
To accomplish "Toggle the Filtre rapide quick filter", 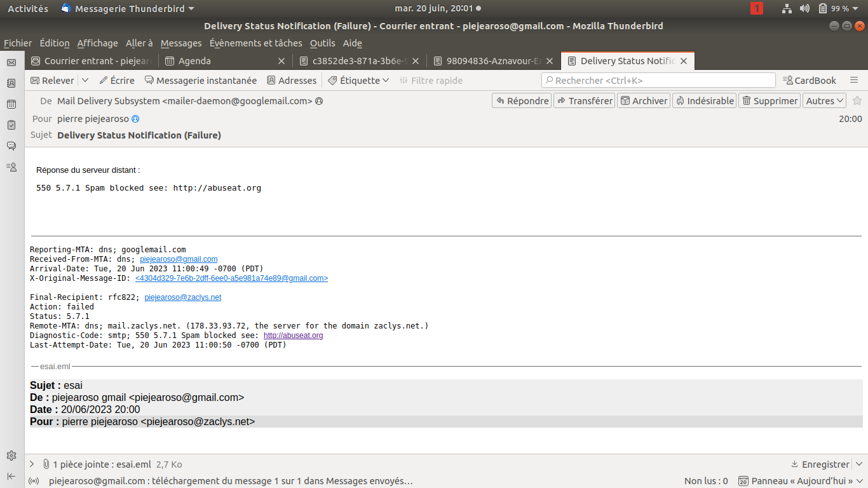I will point(431,81).
